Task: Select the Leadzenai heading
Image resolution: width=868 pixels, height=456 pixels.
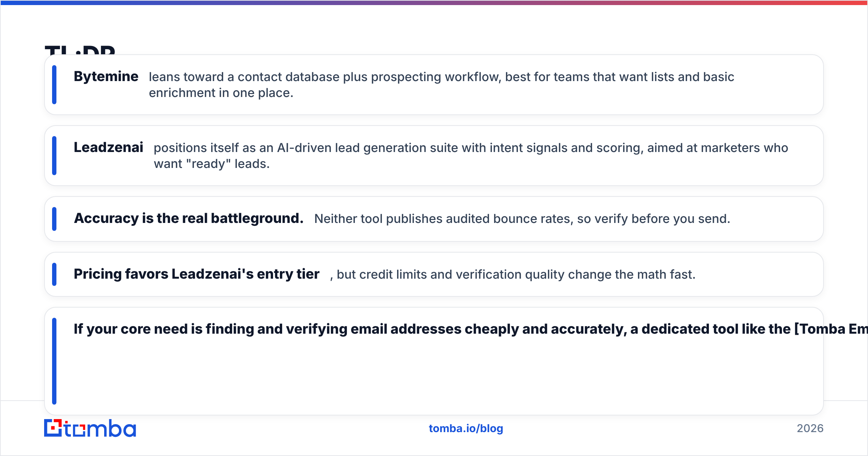Action: [x=109, y=147]
